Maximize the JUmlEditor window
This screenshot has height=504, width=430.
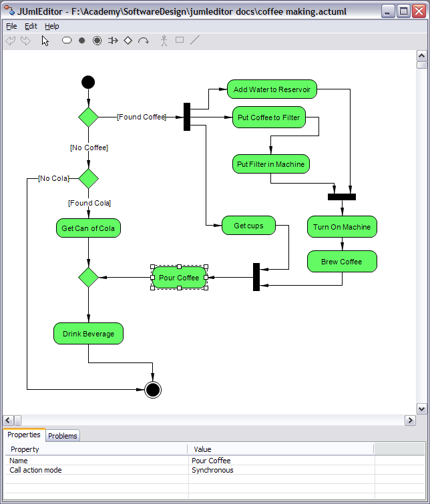[403, 11]
